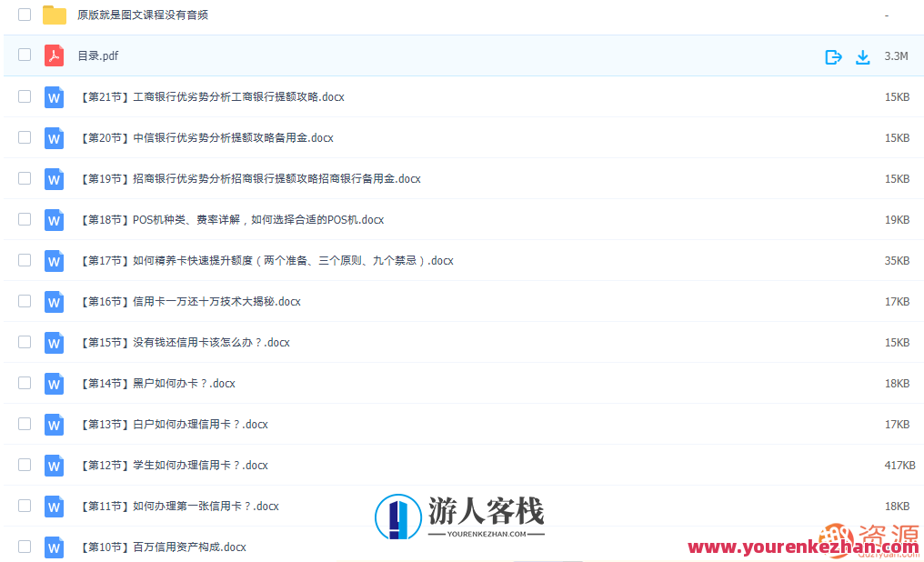Tick the checkbox beside 【第19节】招商银行 file

(24, 178)
